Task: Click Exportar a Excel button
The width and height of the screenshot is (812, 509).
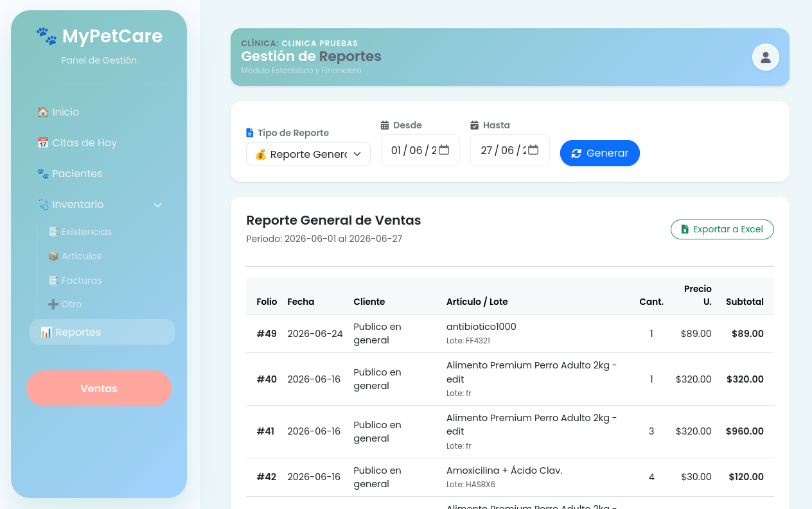Action: [x=722, y=229]
